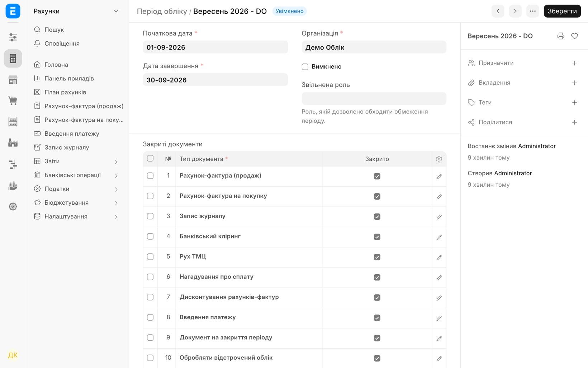Open Панель приладів in sidebar
Viewport: 588px width, 368px height.
tap(69, 79)
